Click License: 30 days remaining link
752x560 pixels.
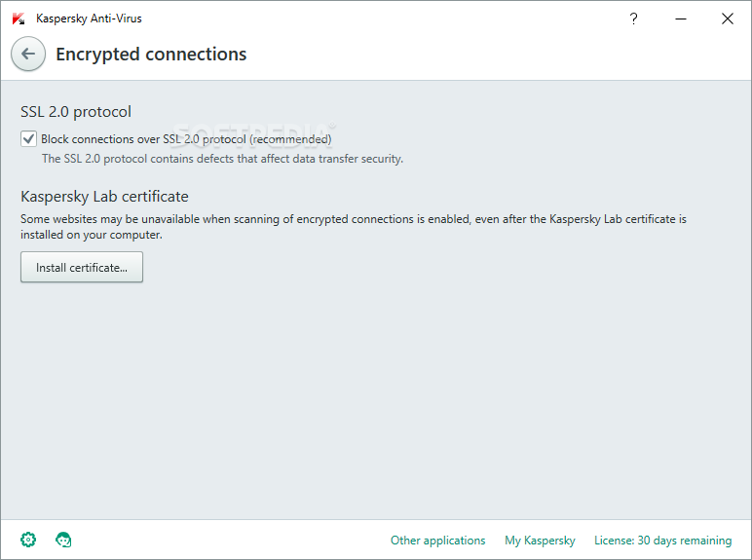coord(662,541)
